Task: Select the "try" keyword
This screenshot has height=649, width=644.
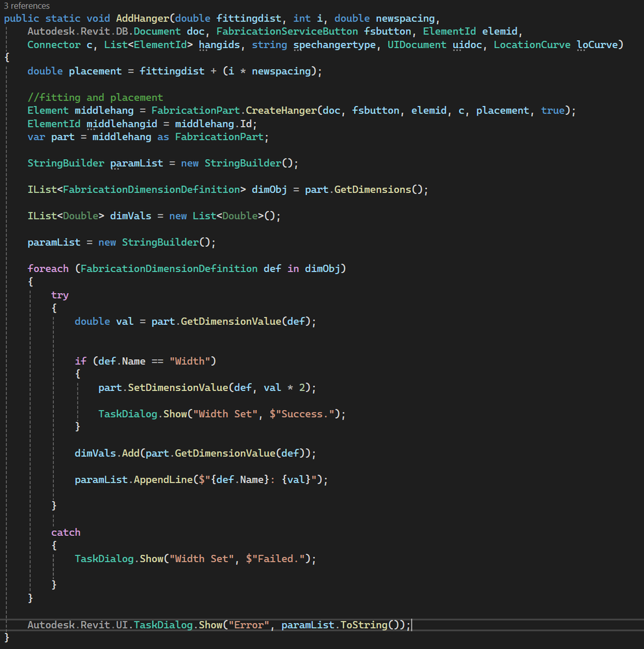Action: 60,295
